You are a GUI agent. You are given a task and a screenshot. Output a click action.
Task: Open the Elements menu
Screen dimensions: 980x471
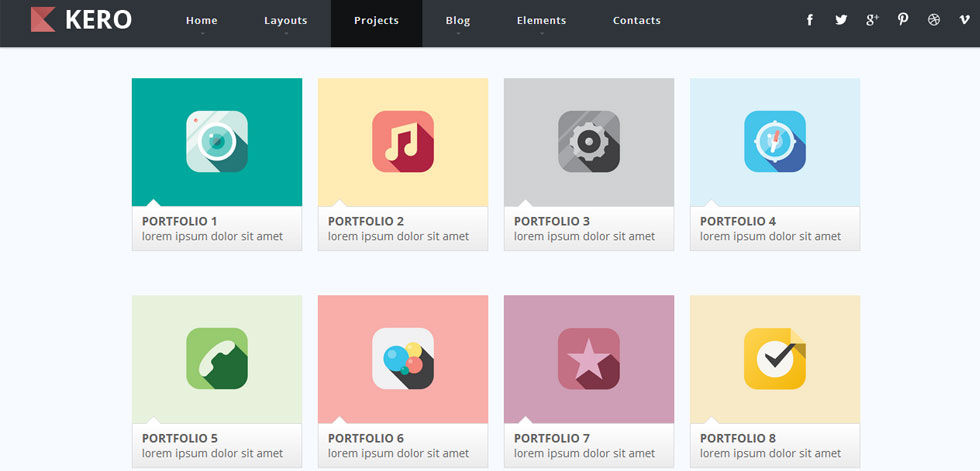tap(541, 21)
